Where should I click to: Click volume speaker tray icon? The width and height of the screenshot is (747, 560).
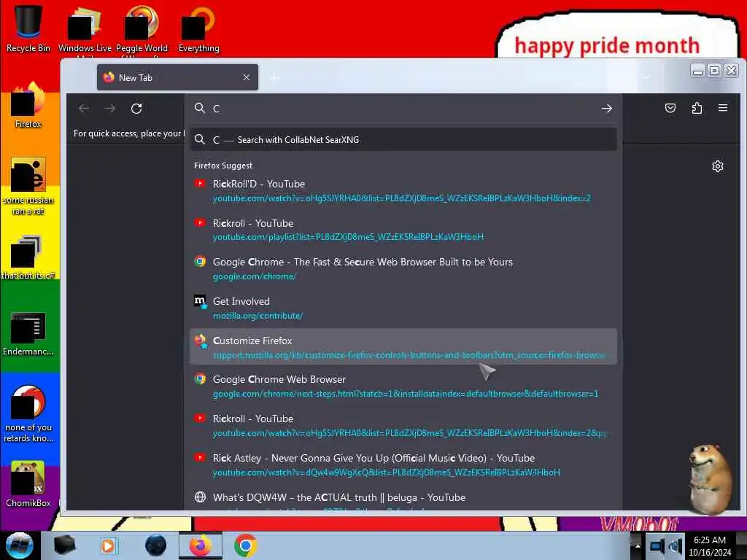(675, 545)
